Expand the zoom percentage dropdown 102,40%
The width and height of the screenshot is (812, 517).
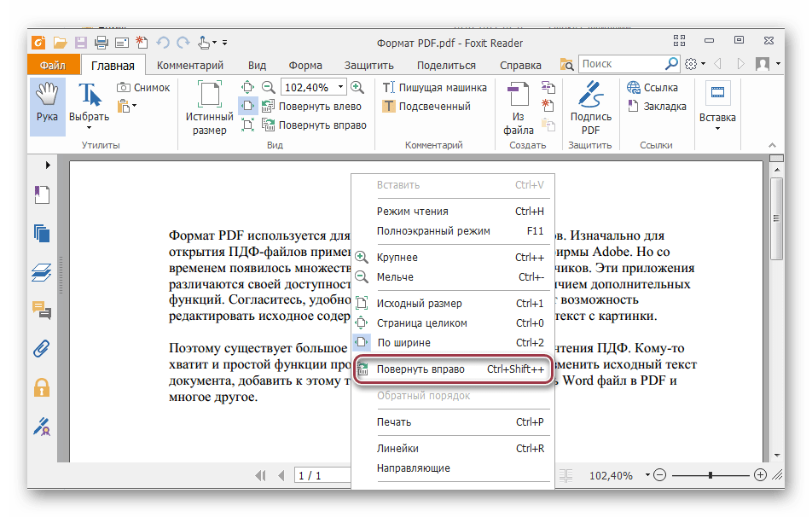pos(341,87)
